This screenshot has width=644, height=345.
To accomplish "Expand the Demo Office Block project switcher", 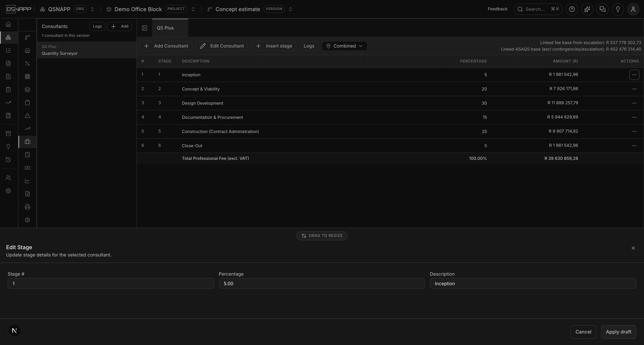I will pos(193,9).
